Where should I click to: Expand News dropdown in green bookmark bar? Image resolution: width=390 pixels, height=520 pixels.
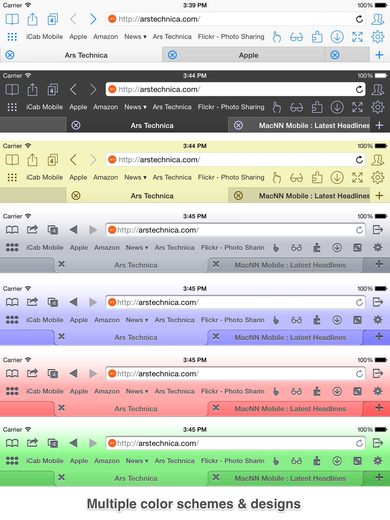tap(137, 461)
